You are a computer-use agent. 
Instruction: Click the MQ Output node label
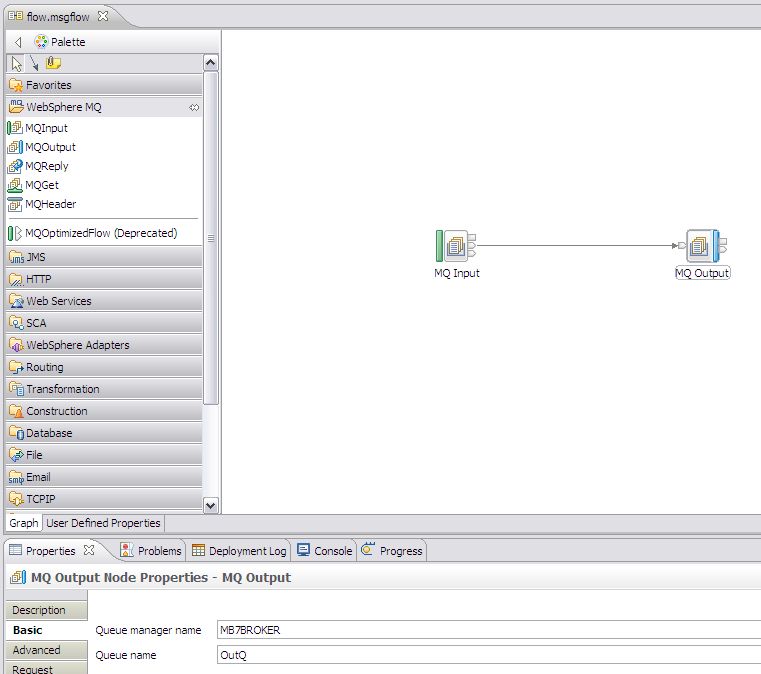pyautogui.click(x=702, y=273)
